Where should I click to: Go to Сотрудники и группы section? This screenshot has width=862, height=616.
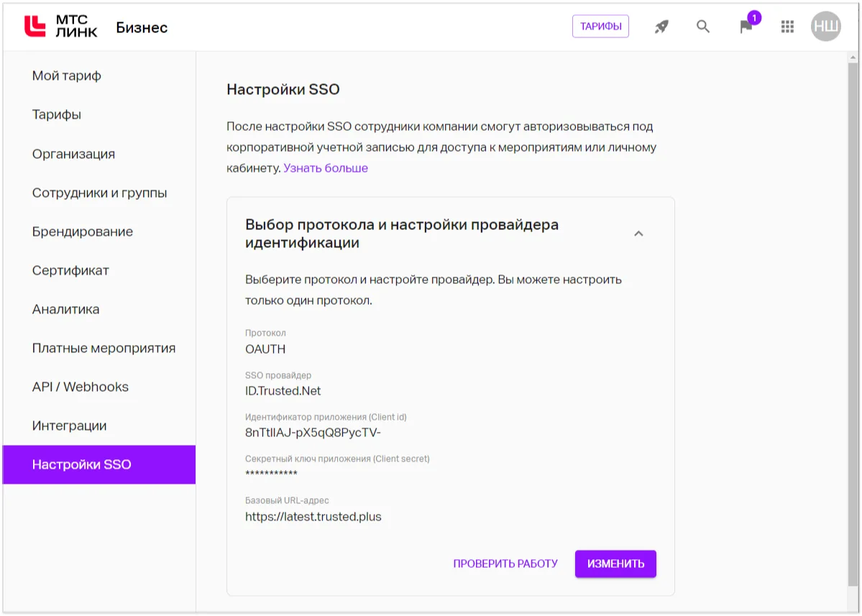[x=99, y=193]
